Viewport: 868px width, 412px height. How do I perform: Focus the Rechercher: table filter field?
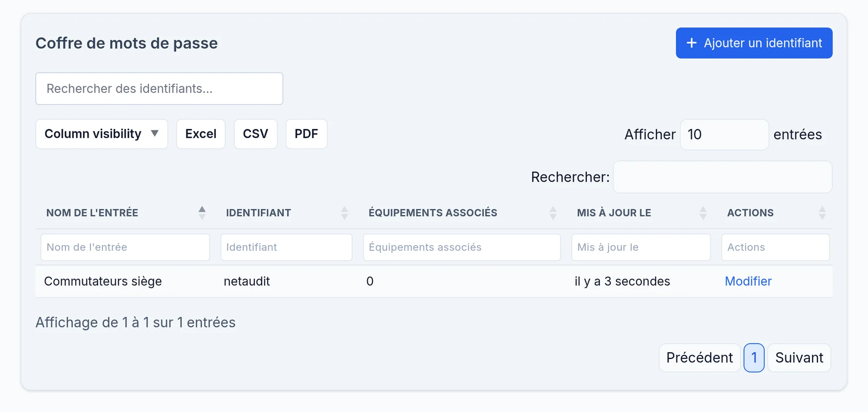723,177
